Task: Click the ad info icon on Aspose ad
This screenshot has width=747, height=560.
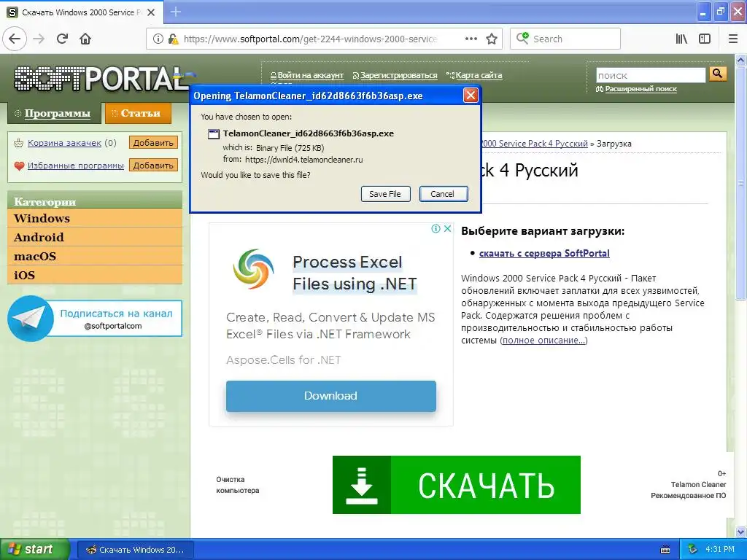Action: click(436, 228)
